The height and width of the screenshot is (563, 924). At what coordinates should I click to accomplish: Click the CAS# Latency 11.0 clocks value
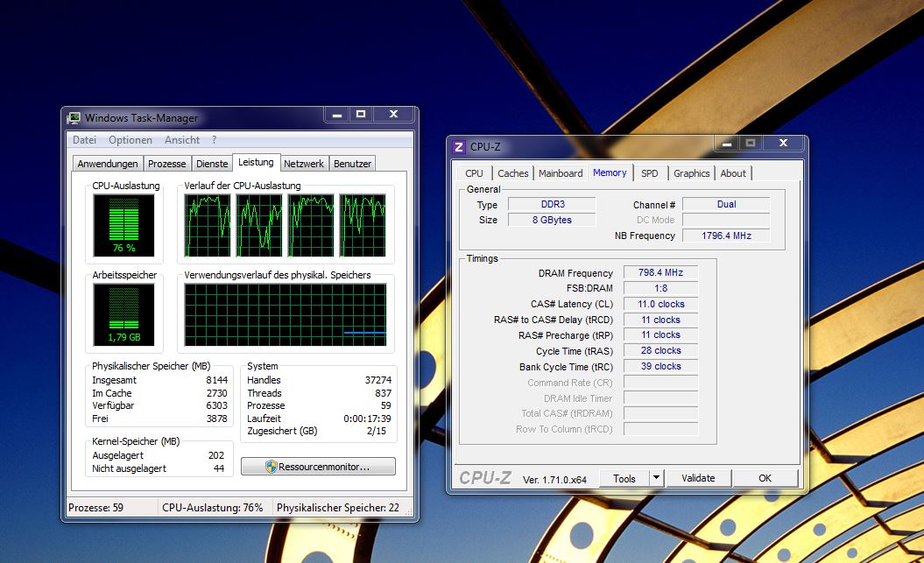pyautogui.click(x=660, y=304)
